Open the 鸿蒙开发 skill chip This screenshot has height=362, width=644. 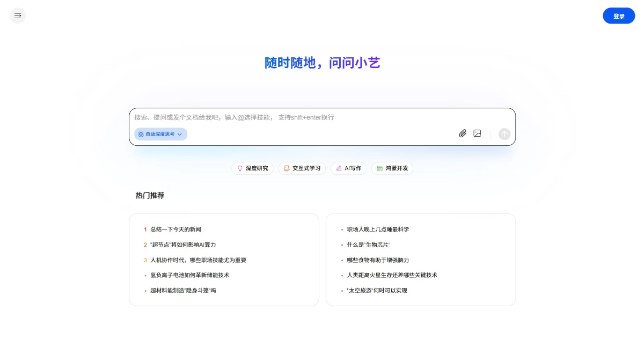pyautogui.click(x=392, y=168)
